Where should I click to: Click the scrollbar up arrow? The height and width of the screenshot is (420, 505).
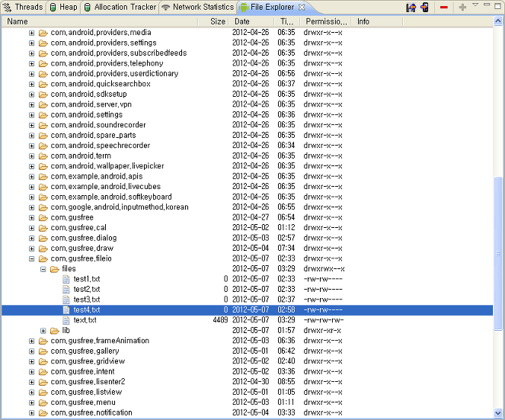pyautogui.click(x=498, y=21)
